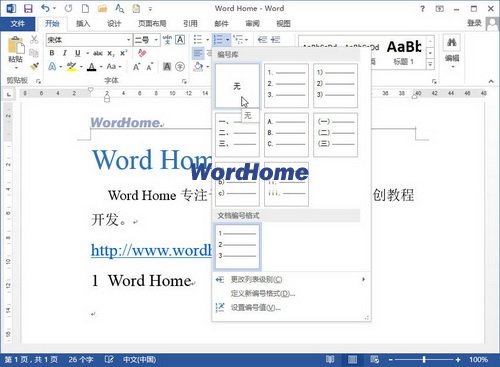
Task: Switch to the 页面布局 (Page Layout) tab
Action: [x=152, y=24]
